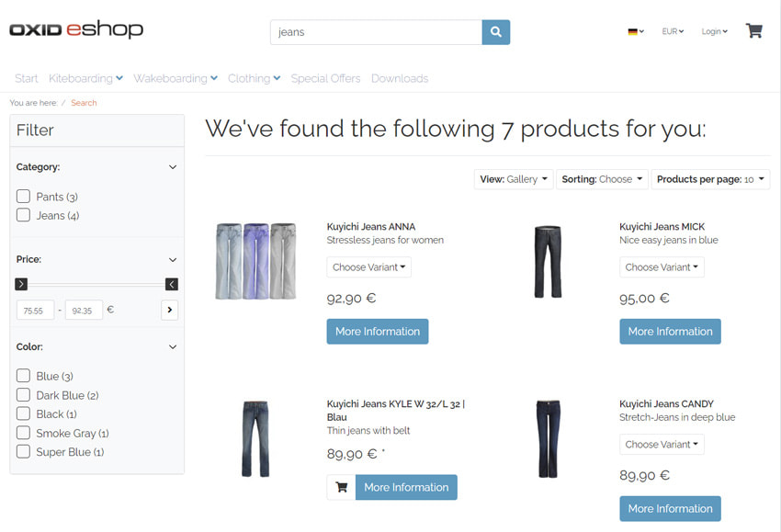
Task: Collapse the Color filter section
Action: [x=172, y=346]
